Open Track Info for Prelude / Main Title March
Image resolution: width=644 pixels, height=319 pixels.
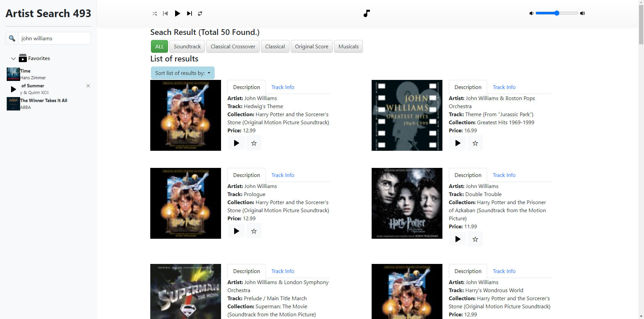tap(283, 271)
